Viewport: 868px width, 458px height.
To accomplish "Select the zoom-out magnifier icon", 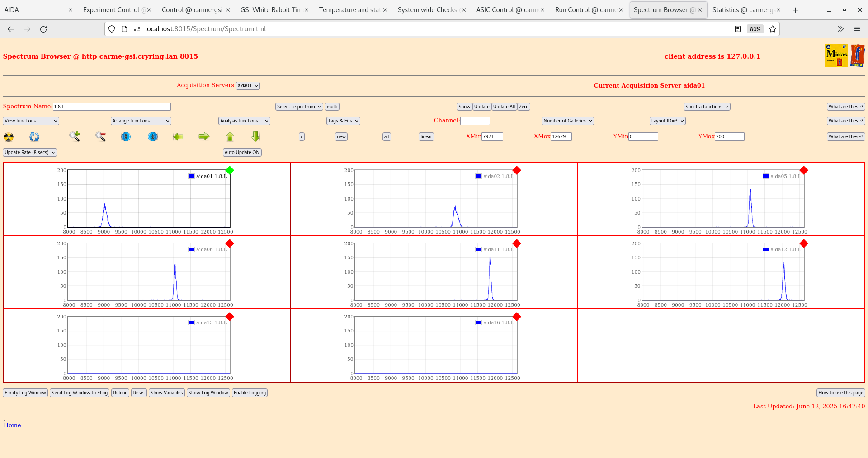I will 100,137.
